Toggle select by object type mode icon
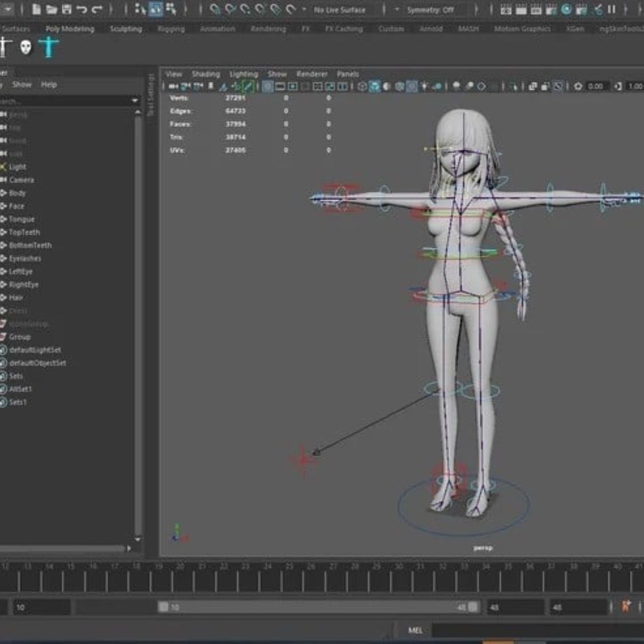Screen dimensions: 644x644 coord(156,9)
